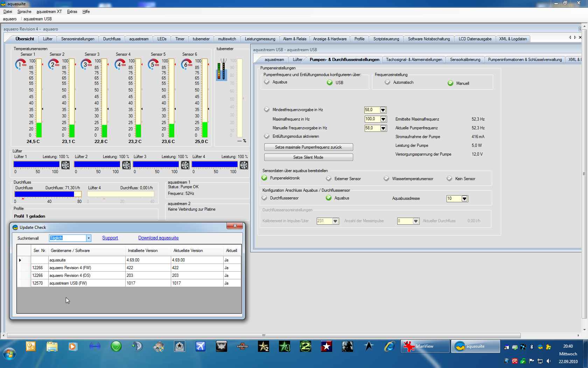Click the Setze Silent Mode button
The height and width of the screenshot is (368, 588).
pos(308,157)
